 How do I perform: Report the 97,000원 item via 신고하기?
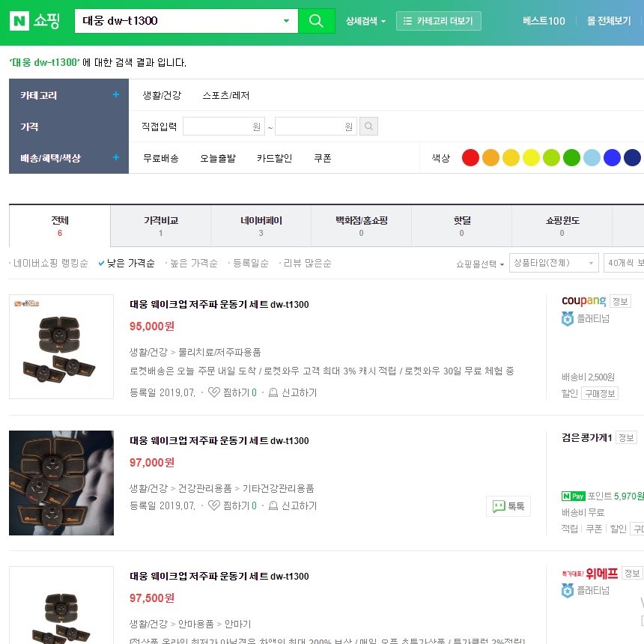click(293, 505)
